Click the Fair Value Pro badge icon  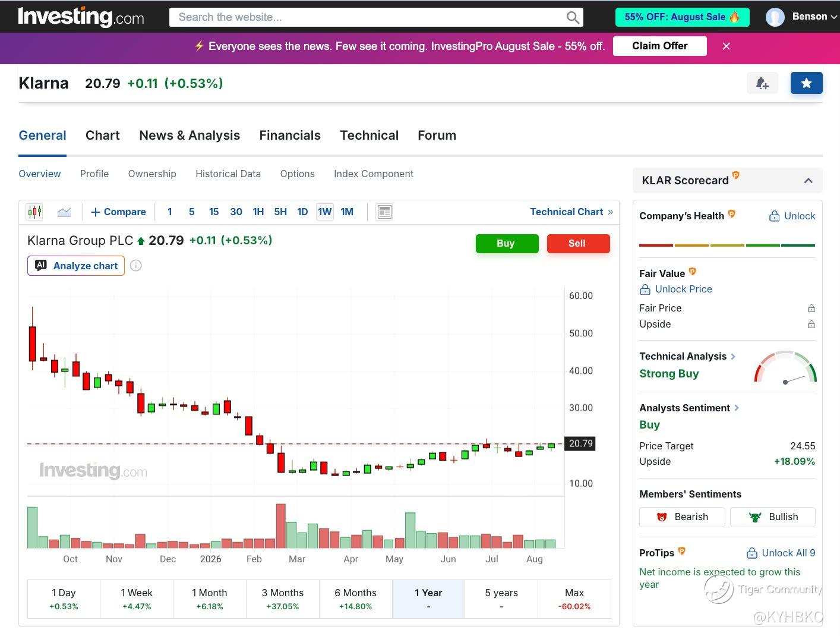click(692, 272)
